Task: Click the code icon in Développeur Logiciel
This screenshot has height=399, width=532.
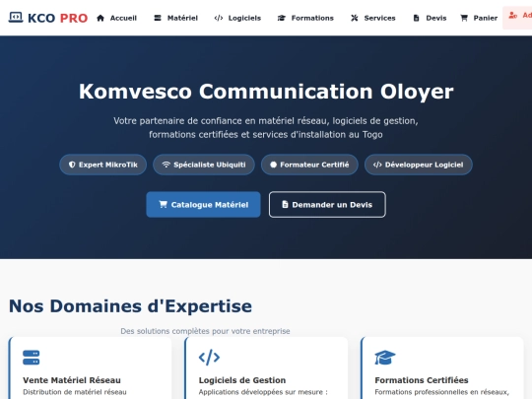Action: coord(377,165)
